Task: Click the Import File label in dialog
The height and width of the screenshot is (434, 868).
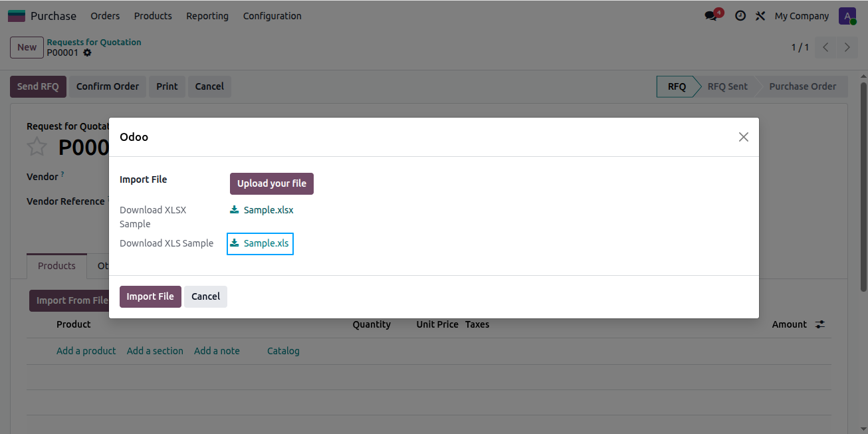Action: [x=144, y=179]
